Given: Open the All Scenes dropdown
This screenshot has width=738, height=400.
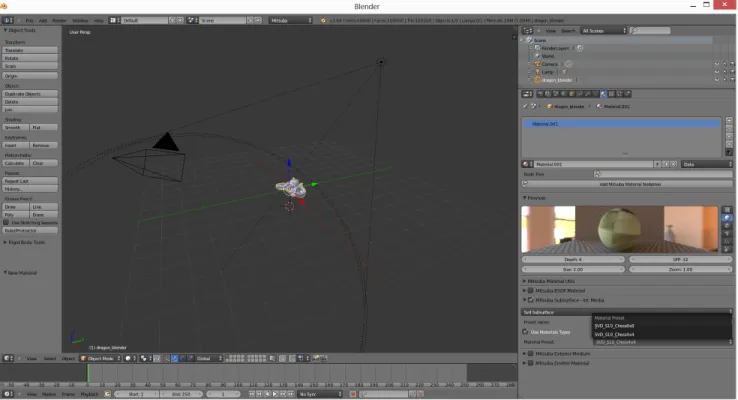Looking at the screenshot, I should (604, 31).
